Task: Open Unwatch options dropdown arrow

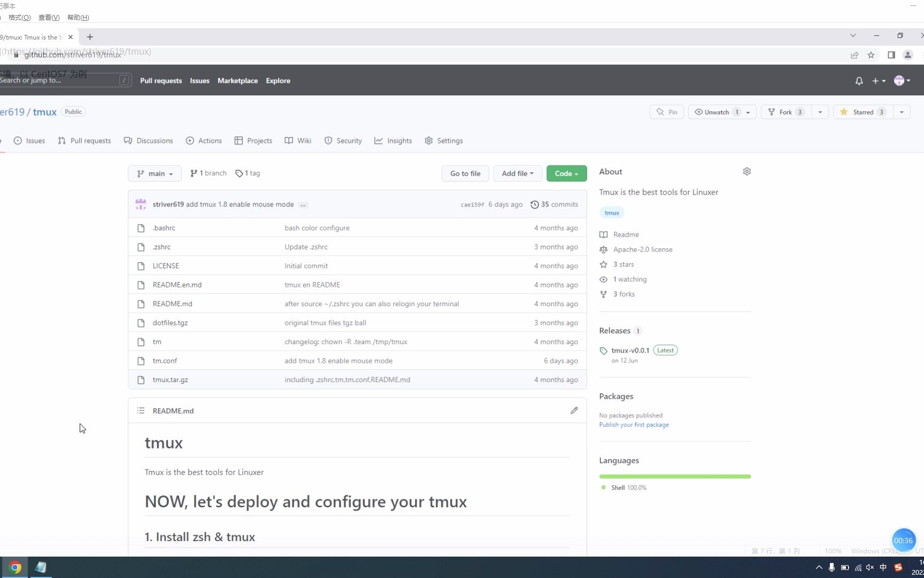Action: 748,112
